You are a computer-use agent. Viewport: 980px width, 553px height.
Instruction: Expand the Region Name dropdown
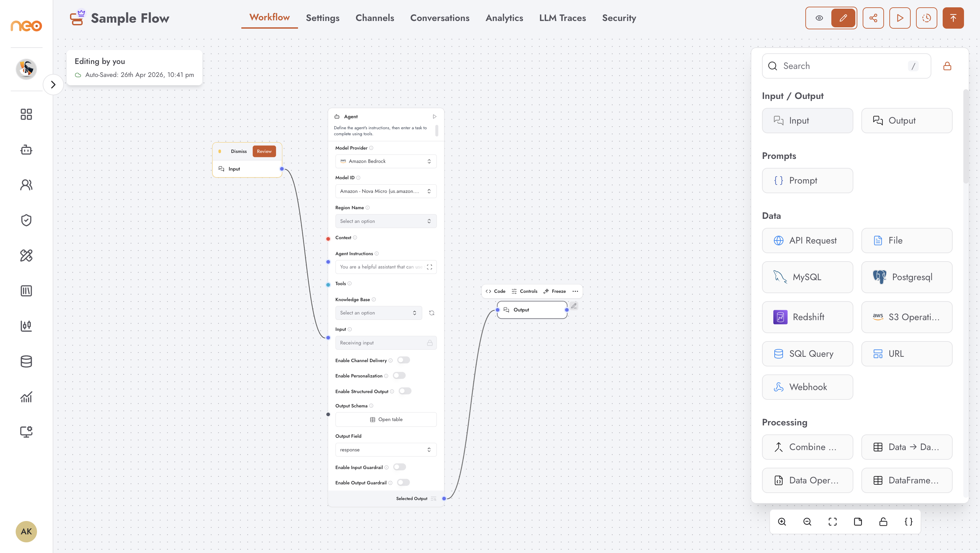[x=386, y=221]
